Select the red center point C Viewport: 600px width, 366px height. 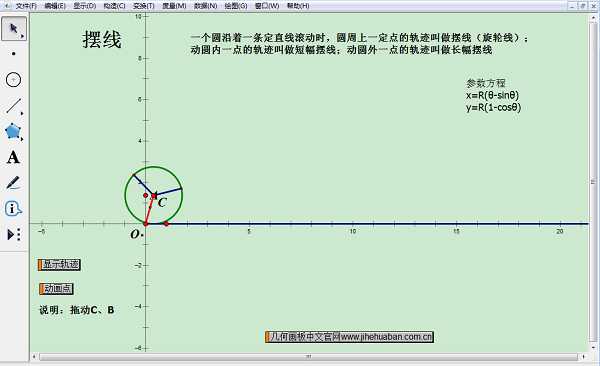tap(154, 196)
